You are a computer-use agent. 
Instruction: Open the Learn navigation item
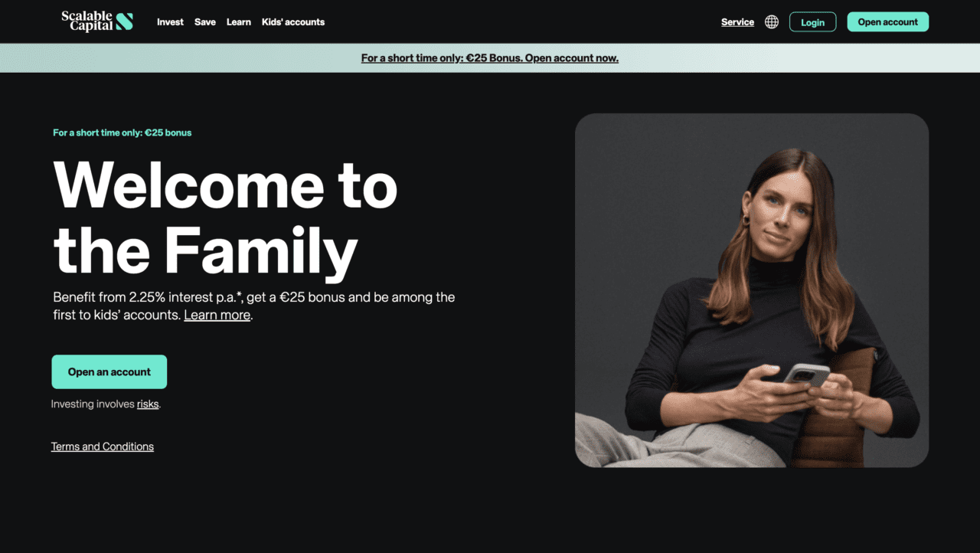click(x=239, y=22)
